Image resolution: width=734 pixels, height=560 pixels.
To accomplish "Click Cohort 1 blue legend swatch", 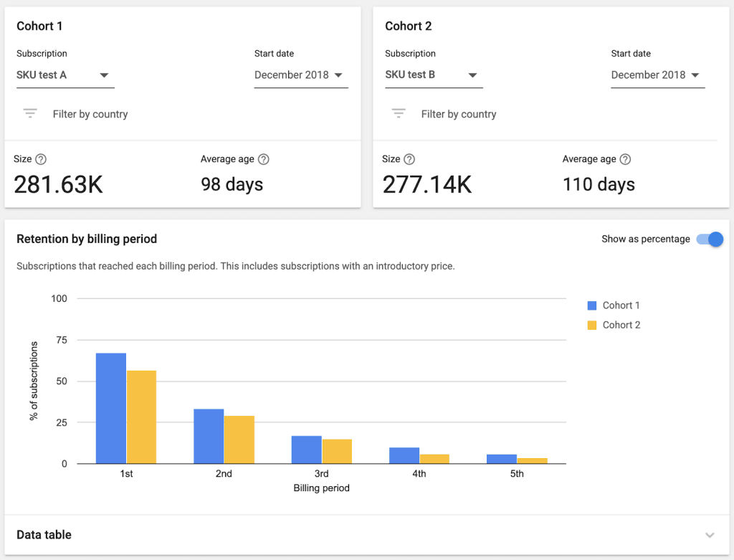I will point(591,305).
